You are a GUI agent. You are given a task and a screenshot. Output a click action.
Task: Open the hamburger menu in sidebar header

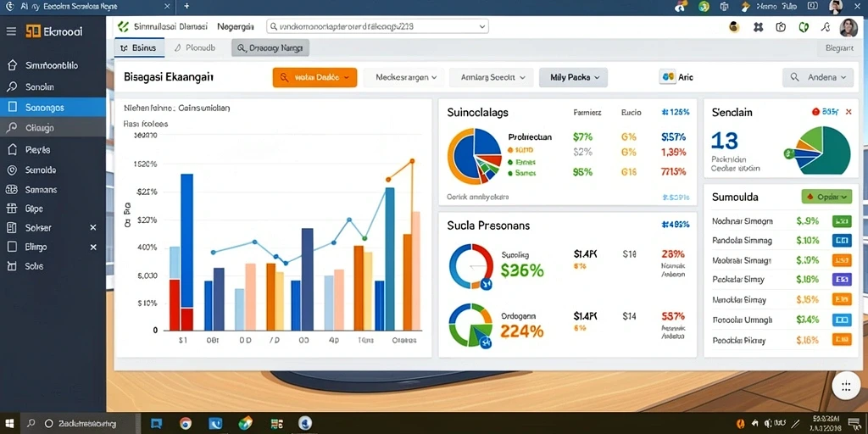(x=11, y=31)
